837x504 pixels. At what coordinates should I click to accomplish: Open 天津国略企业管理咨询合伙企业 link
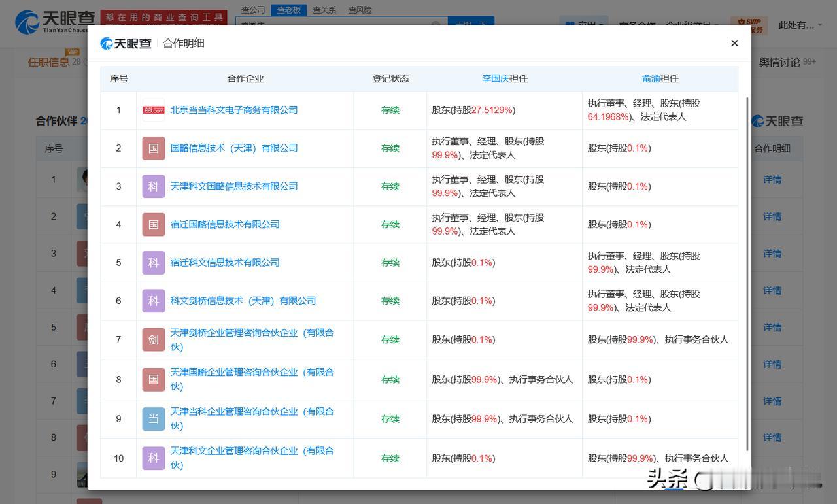click(x=252, y=379)
